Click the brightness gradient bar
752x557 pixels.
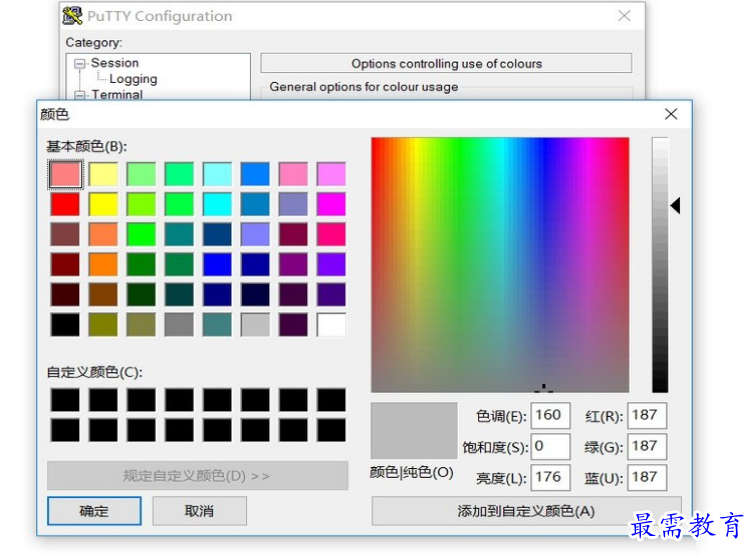(x=660, y=265)
